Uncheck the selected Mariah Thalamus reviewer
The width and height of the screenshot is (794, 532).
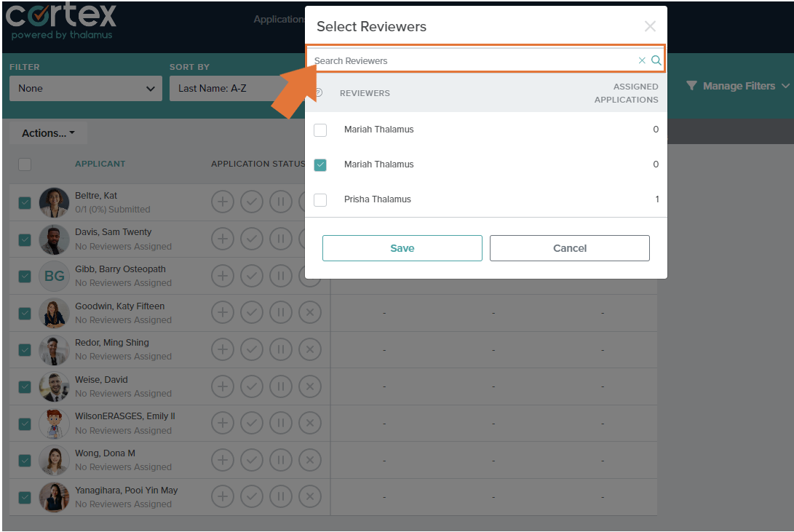[320, 164]
